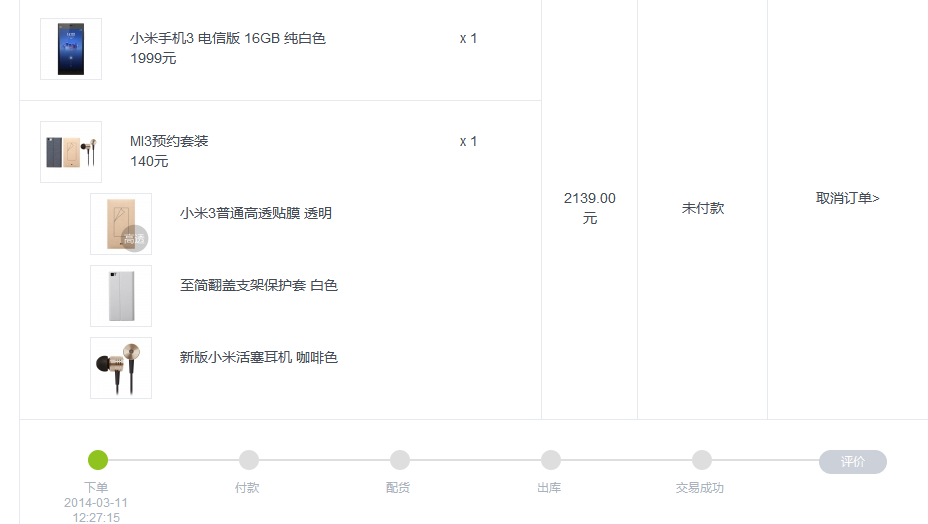Open 至简翻盖支架保护套 白色 link
Screen dimensions: 928x524
(x=259, y=285)
